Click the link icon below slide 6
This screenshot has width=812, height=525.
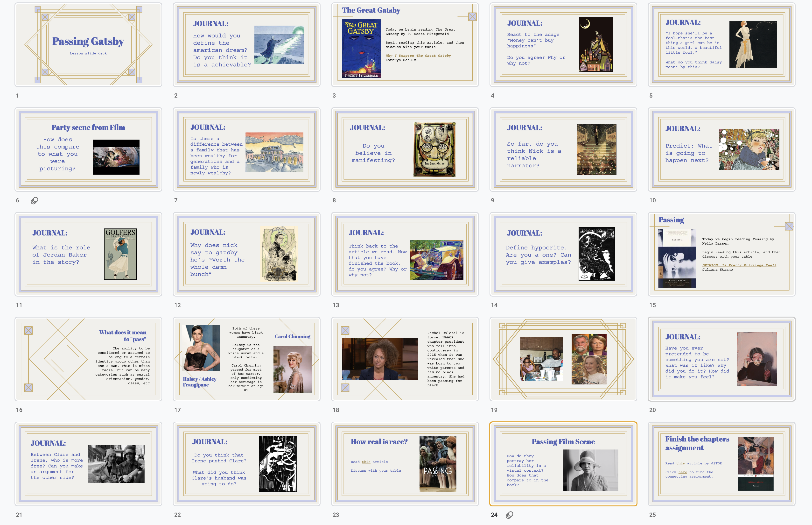point(35,200)
